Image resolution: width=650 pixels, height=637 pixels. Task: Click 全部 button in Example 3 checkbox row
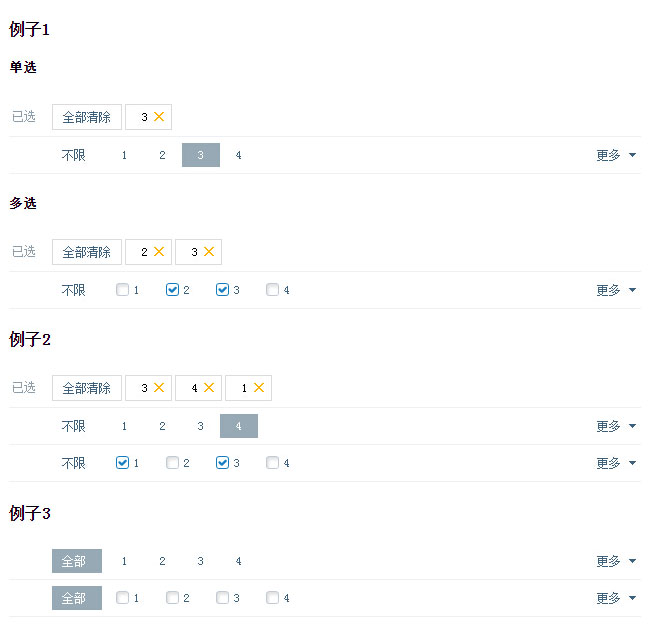click(x=76, y=598)
